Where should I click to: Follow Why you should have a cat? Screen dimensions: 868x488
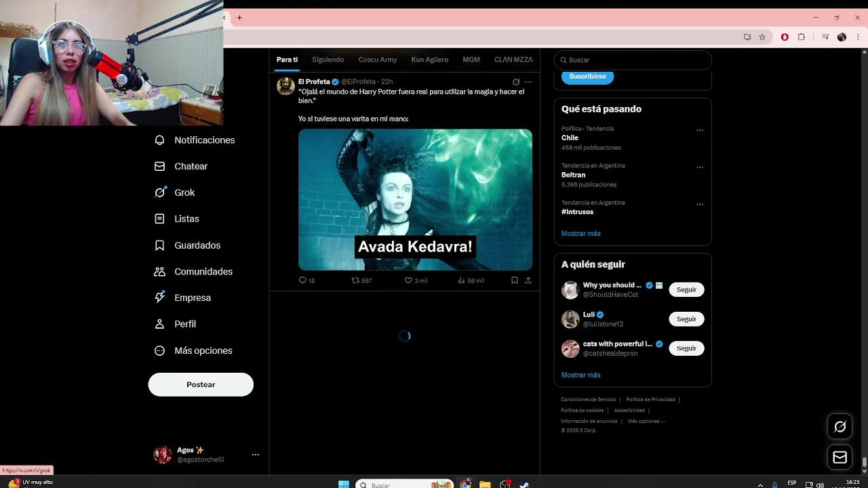pyautogui.click(x=686, y=289)
